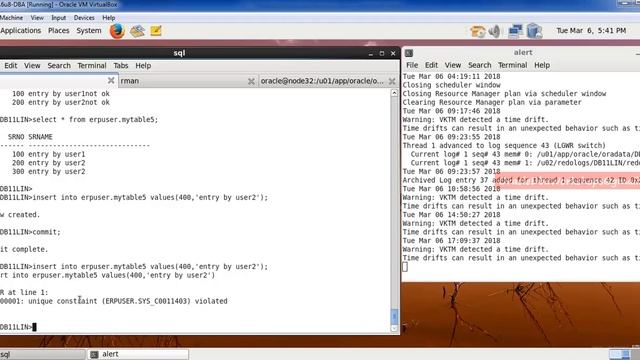This screenshot has width=640, height=360.
Task: Click the VirtualBox guest additions tray icon
Action: click(534, 31)
